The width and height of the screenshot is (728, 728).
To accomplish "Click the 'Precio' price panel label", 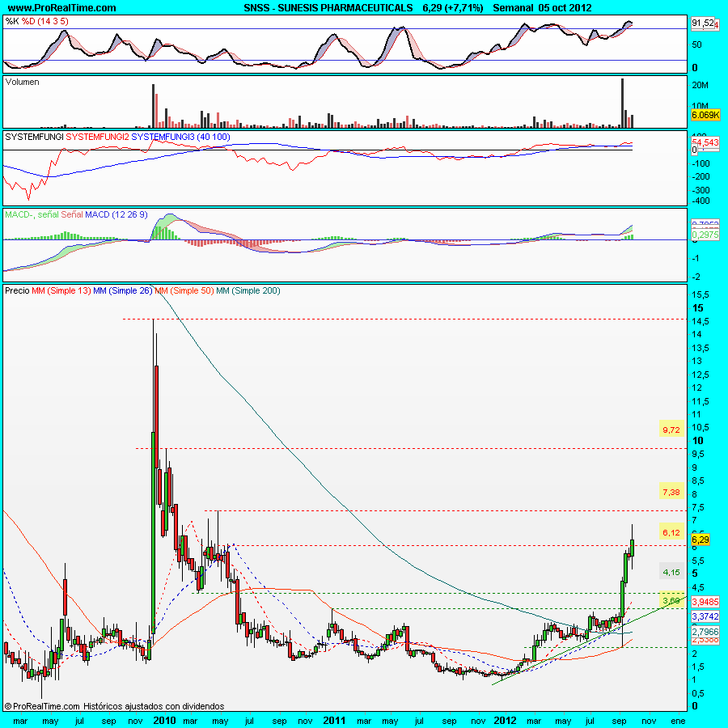I will point(17,290).
